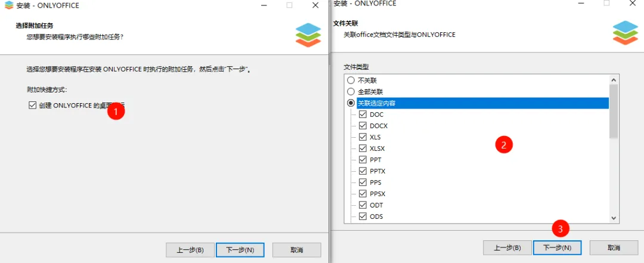
Task: Uncheck the DOC file type checkbox
Action: [x=363, y=115]
